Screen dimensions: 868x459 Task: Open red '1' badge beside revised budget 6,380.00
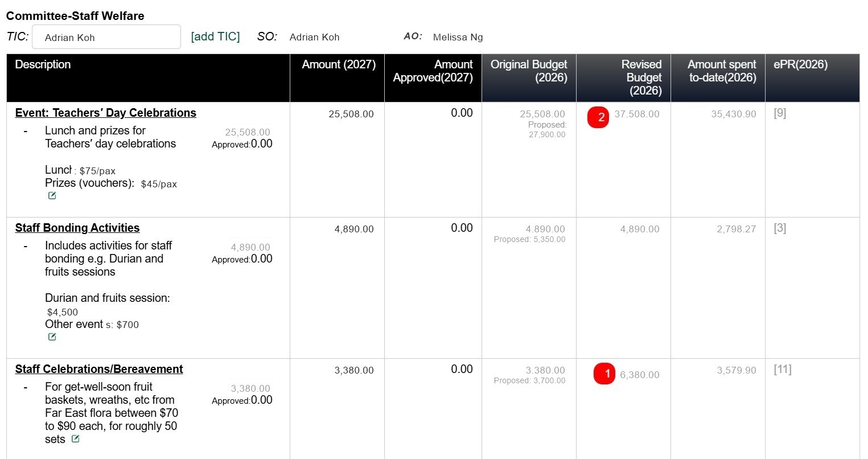point(604,374)
